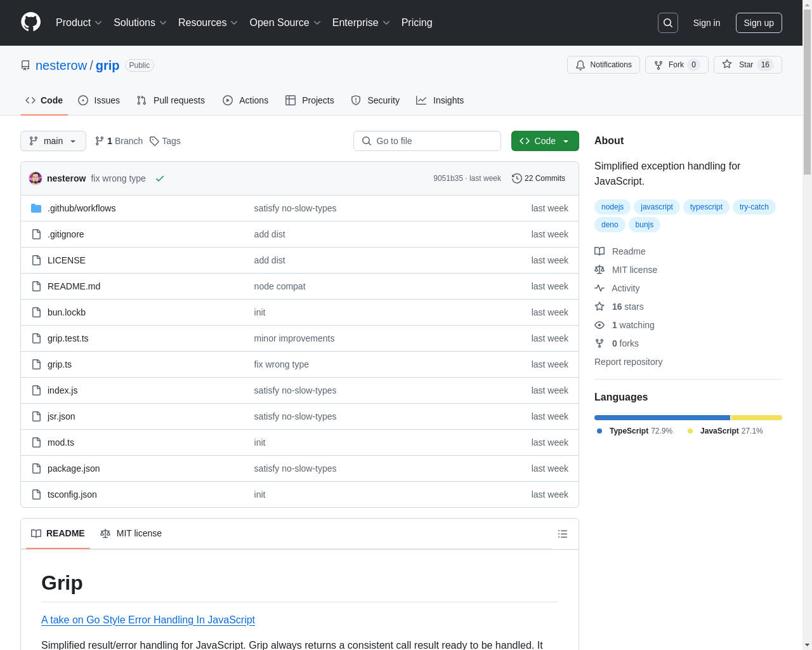
Task: Click the GitHub logo icon
Action: point(30,22)
